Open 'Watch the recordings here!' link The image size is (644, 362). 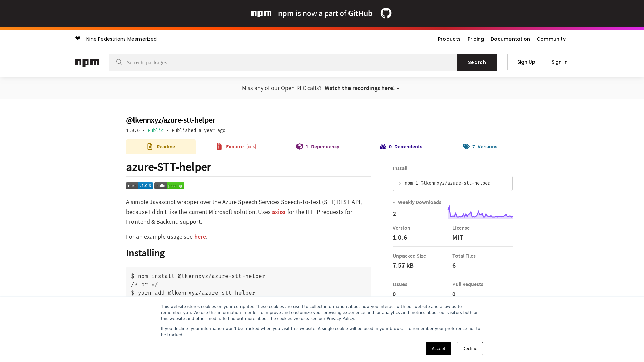pos(362,88)
